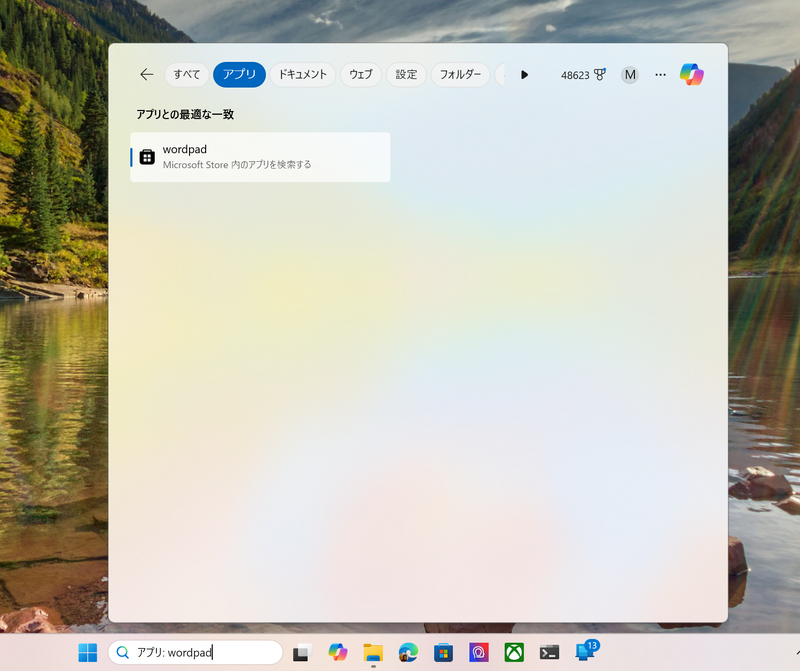Go back using the search back arrow
Viewport: 800px width, 671px height.
coord(146,74)
